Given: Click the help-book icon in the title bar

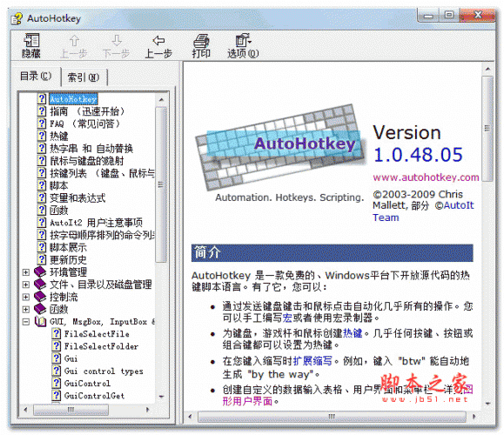Looking at the screenshot, I should tap(17, 18).
